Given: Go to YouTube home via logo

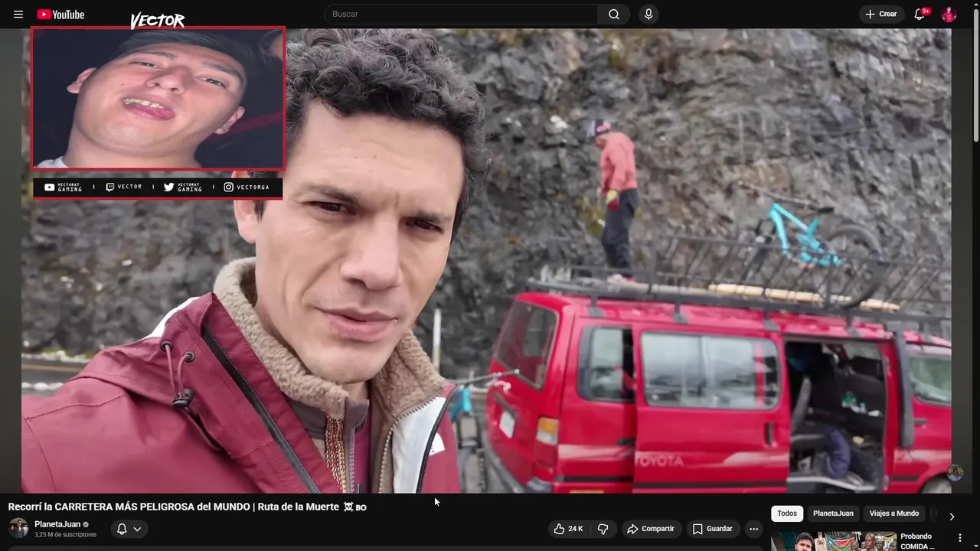Looking at the screenshot, I should pos(60,15).
